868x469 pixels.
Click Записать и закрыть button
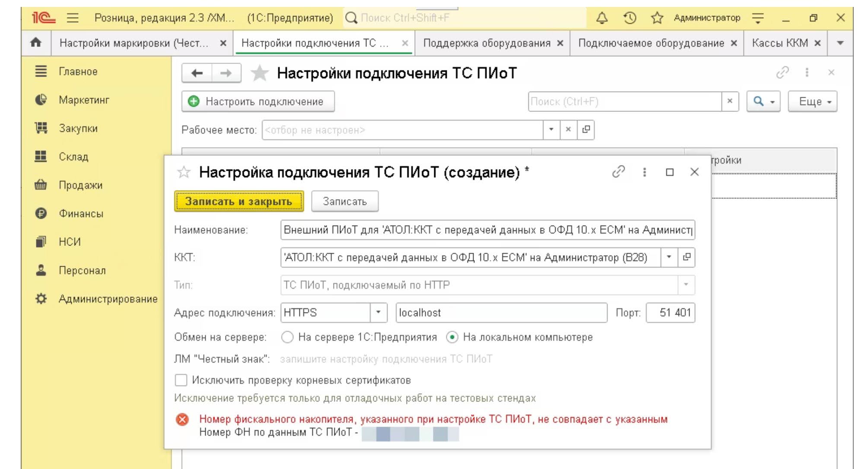(x=239, y=201)
